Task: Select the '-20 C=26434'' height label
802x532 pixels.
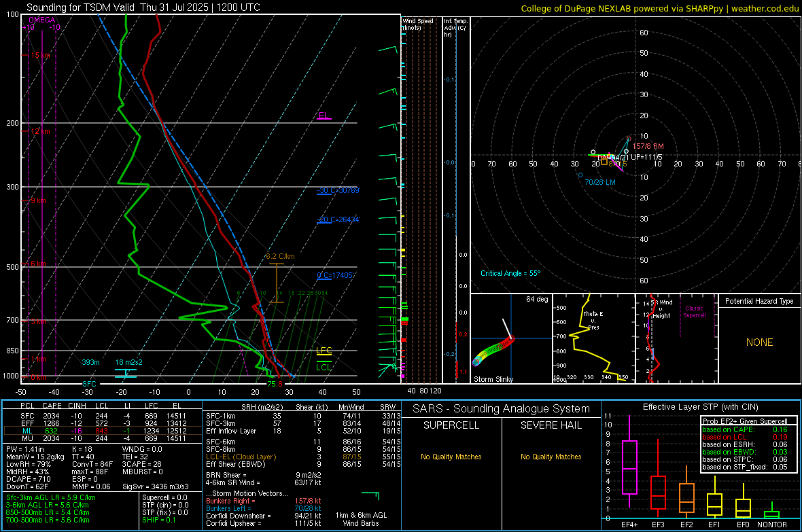Action: pyautogui.click(x=338, y=220)
